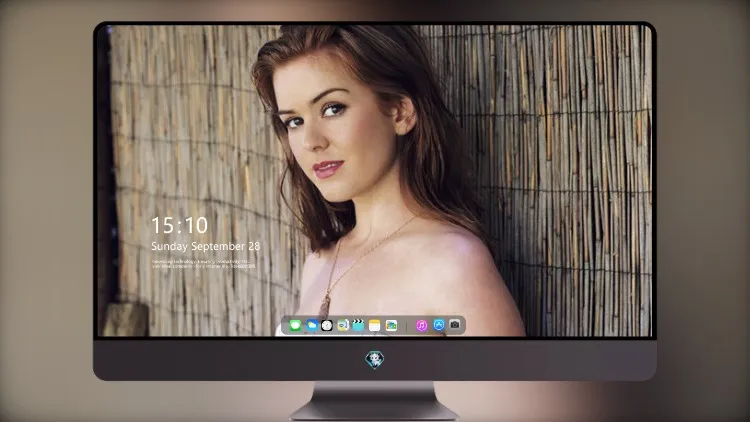Click the wooden block at wallpaper's bottom-left
750x422 pixels.
[x=125, y=320]
